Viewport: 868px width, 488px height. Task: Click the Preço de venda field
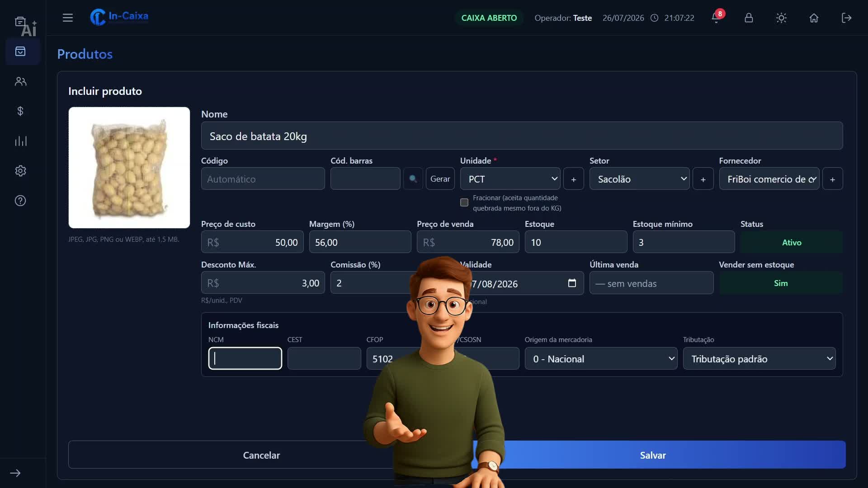click(468, 242)
